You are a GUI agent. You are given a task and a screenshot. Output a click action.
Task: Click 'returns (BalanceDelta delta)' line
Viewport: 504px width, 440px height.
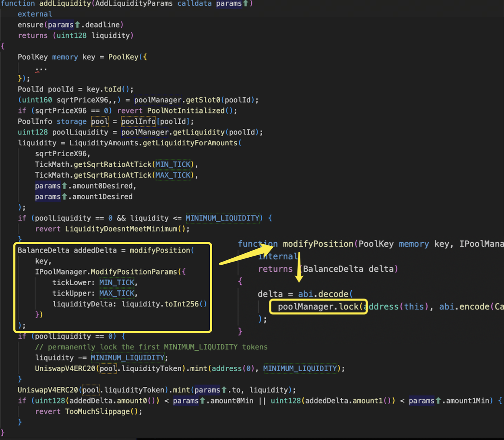[328, 269]
